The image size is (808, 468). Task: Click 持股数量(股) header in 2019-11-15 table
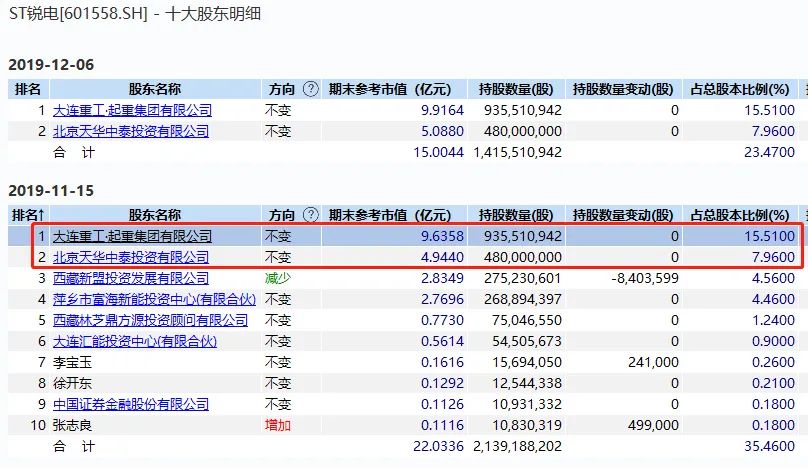(x=516, y=215)
